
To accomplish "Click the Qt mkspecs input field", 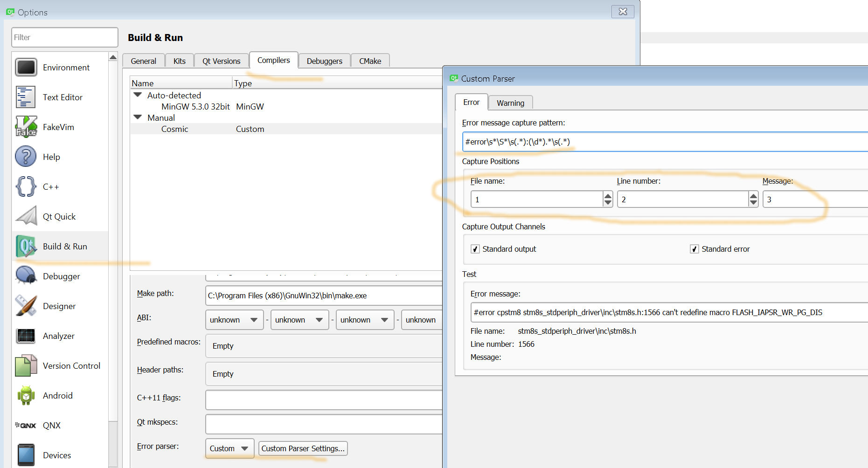I will click(x=324, y=424).
